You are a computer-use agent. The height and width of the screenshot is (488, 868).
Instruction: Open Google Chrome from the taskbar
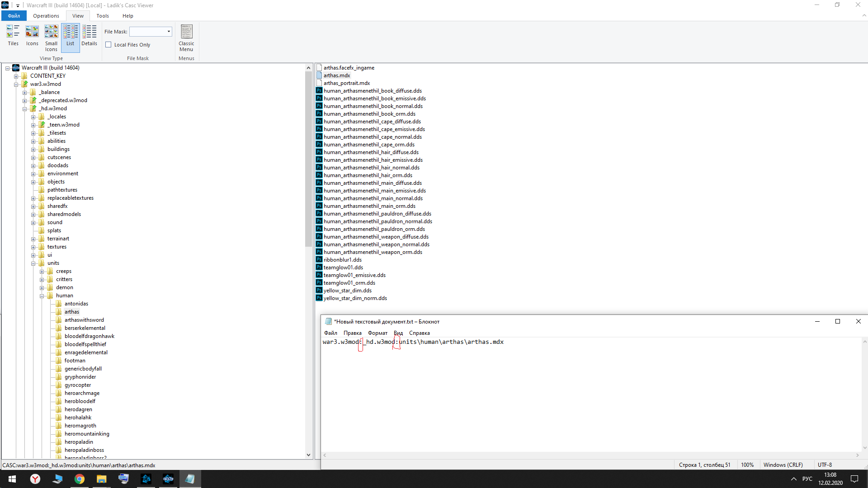(x=80, y=479)
